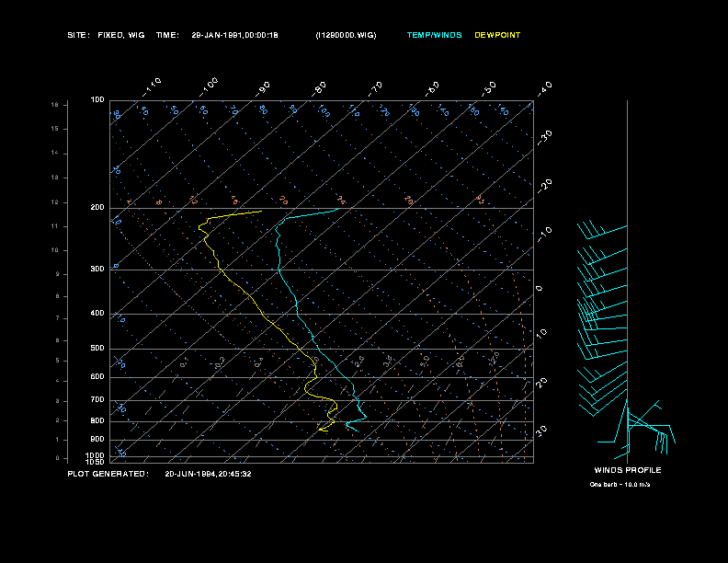Click the -70 temperature axis label

(x=376, y=89)
